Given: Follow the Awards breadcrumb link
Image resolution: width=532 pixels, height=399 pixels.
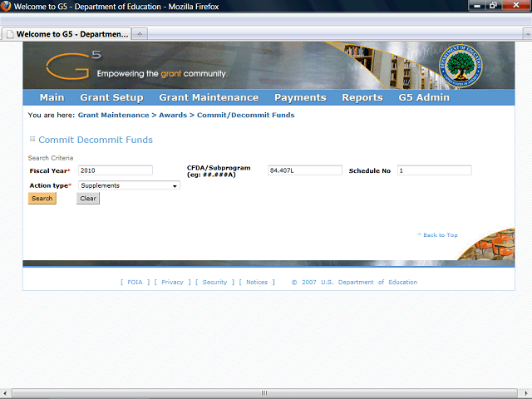Looking at the screenshot, I should click(173, 115).
